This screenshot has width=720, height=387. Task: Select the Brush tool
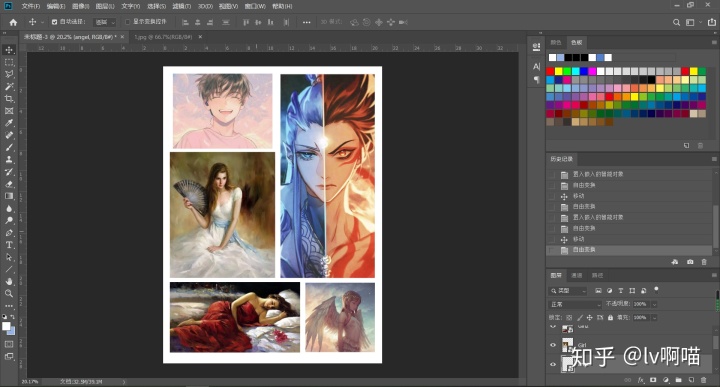tap(9, 147)
